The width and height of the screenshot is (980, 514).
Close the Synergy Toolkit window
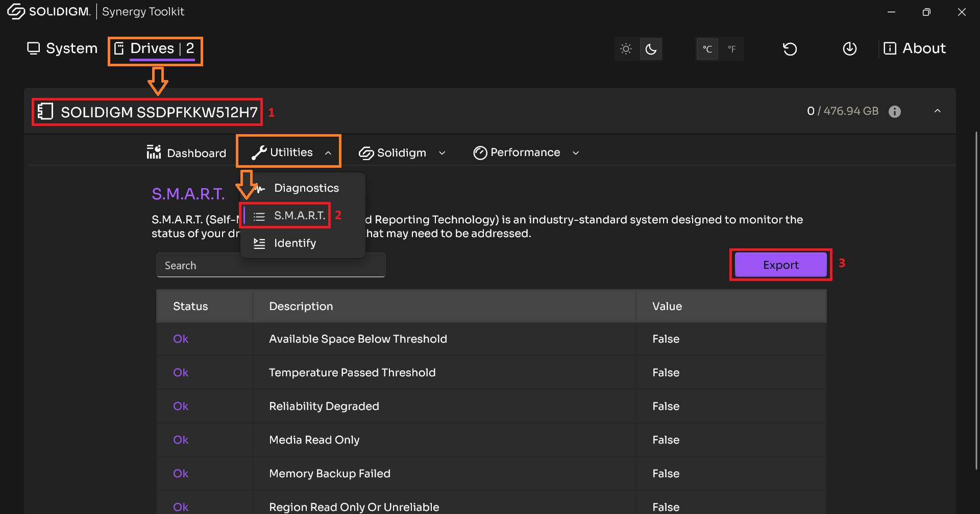click(x=962, y=12)
